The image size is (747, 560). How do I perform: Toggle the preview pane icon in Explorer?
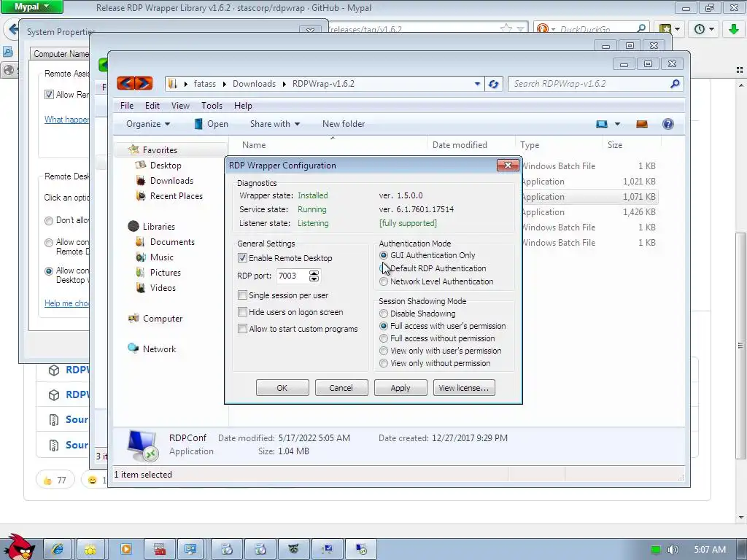642,124
